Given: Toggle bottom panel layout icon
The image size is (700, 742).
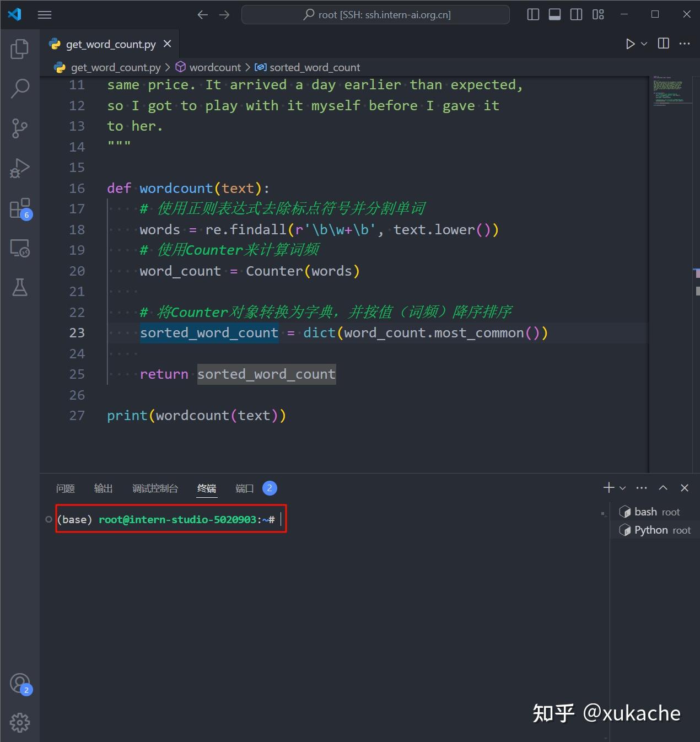Looking at the screenshot, I should pos(555,15).
